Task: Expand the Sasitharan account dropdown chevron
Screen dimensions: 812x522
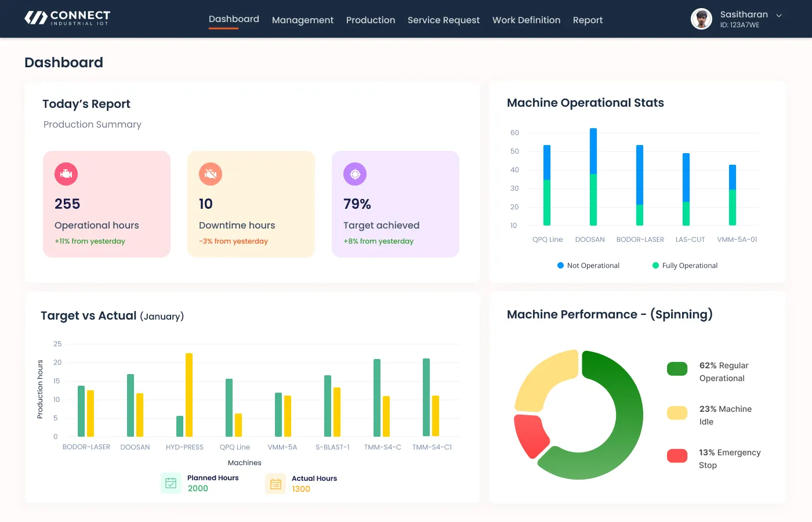Action: point(779,16)
